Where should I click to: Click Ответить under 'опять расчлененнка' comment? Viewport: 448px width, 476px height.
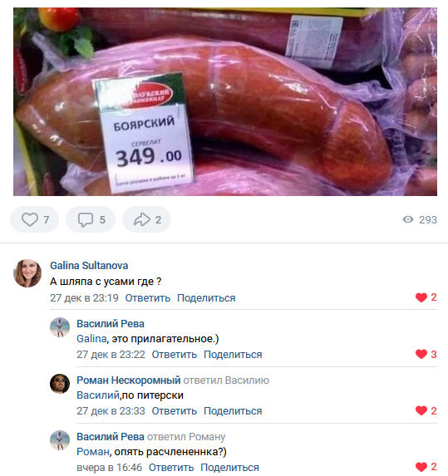(x=171, y=468)
